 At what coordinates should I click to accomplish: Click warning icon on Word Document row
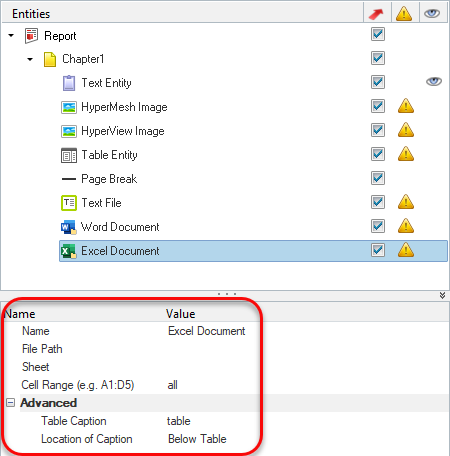click(x=406, y=226)
